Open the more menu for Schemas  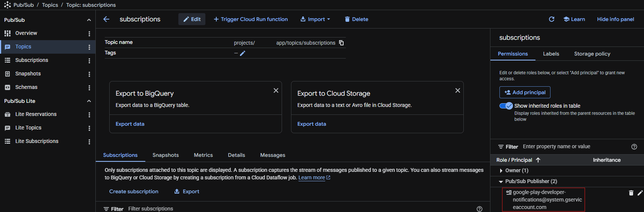tap(89, 87)
